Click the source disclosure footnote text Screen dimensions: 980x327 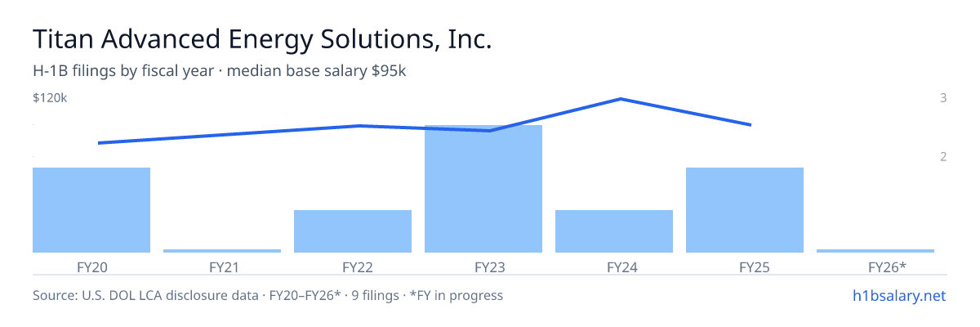tap(268, 295)
